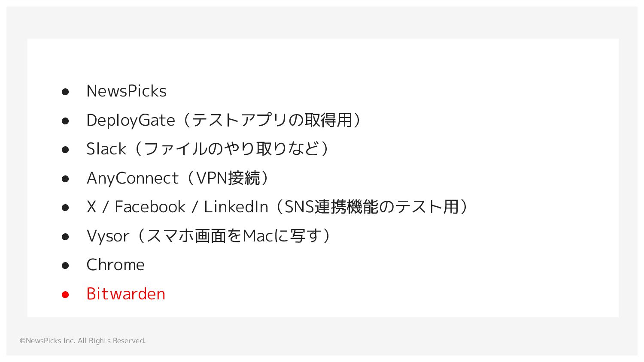
Task: Click the bullet before X / Facebook line
Action: tap(65, 208)
